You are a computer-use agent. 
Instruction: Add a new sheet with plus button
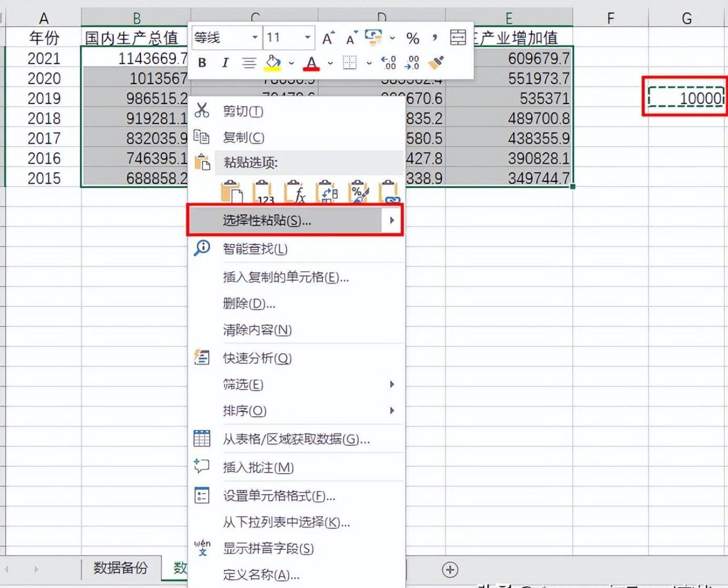tap(450, 569)
